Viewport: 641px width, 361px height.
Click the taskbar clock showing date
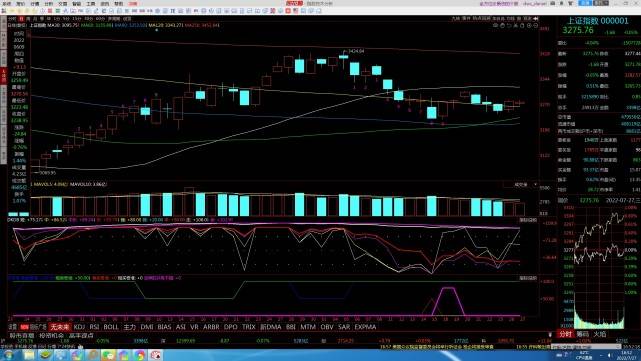[x=626, y=355]
